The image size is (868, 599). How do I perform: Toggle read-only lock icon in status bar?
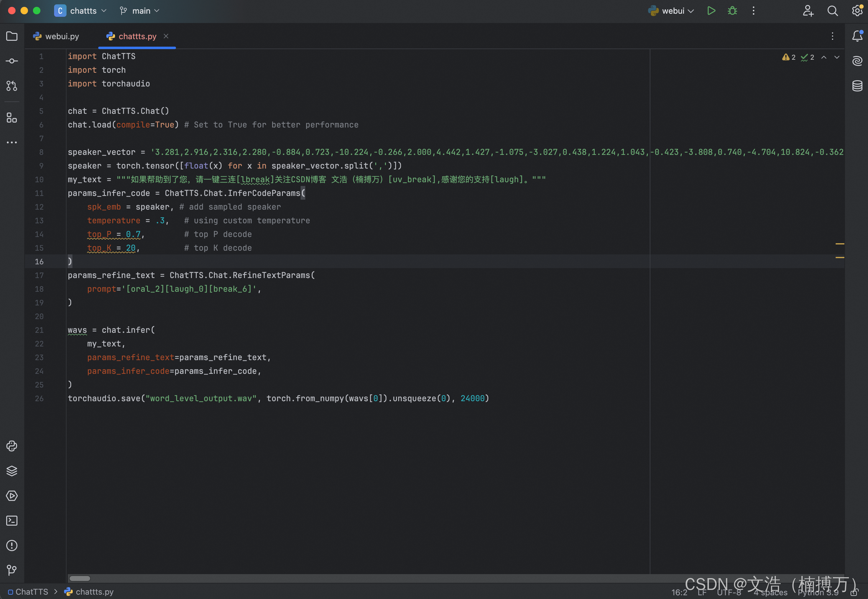(x=855, y=592)
